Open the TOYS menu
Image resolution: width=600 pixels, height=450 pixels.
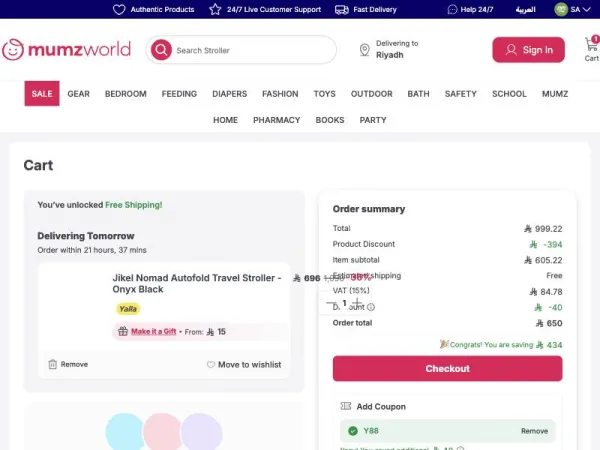tap(324, 94)
